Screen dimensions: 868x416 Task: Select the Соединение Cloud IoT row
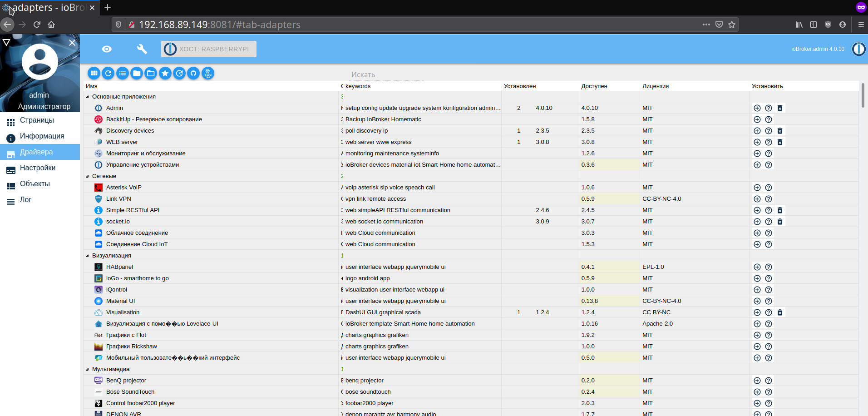[471, 244]
